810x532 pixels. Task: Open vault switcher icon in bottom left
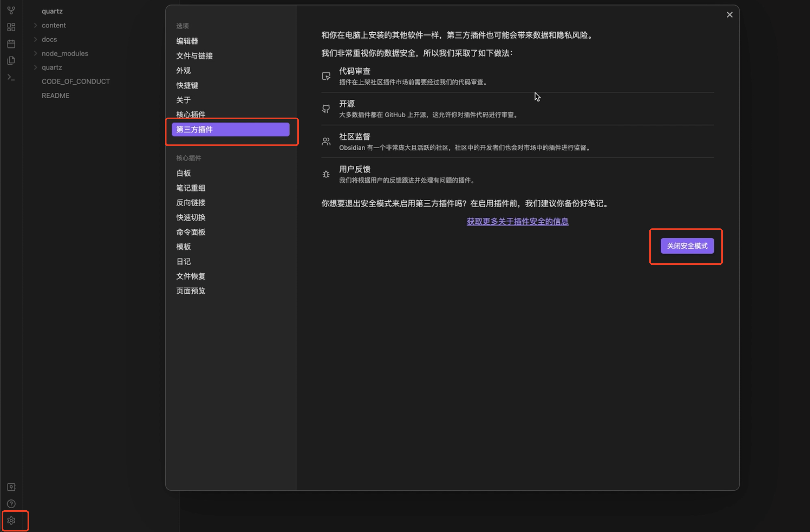click(11, 487)
